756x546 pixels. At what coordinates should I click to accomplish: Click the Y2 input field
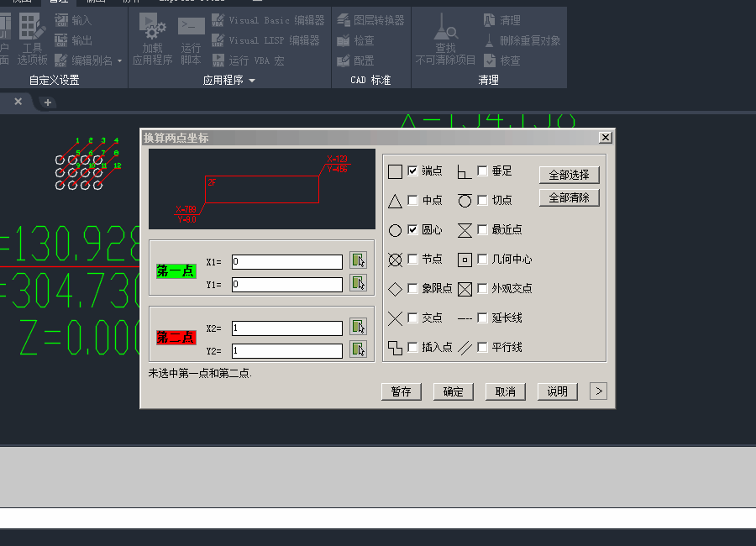[287, 350]
